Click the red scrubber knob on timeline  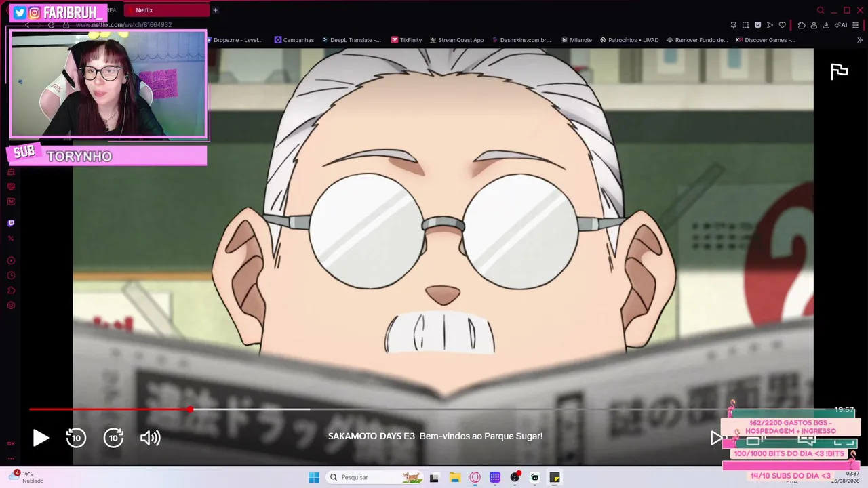tap(191, 409)
